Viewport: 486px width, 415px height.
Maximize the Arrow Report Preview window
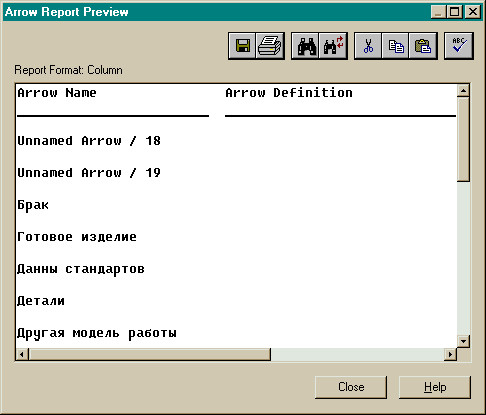(x=454, y=12)
